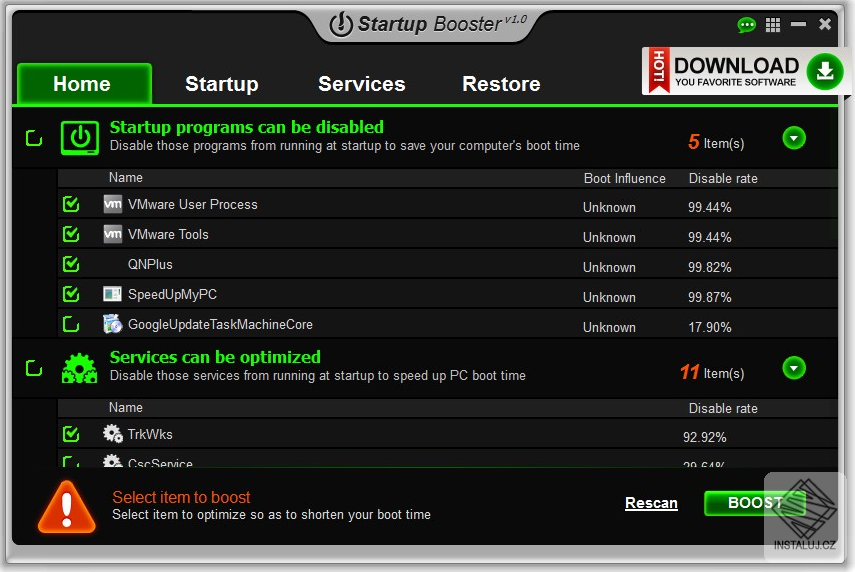Click the services list Name column header

[125, 407]
